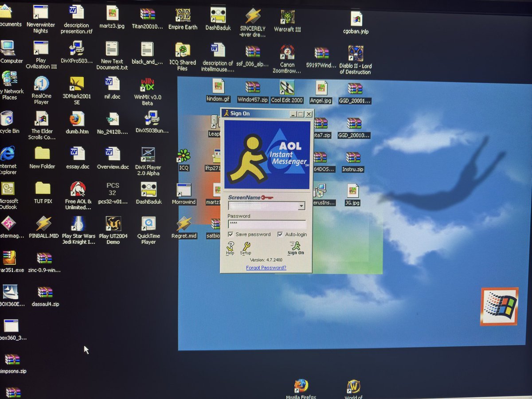Select the ICQ Shared Files folder

click(183, 51)
